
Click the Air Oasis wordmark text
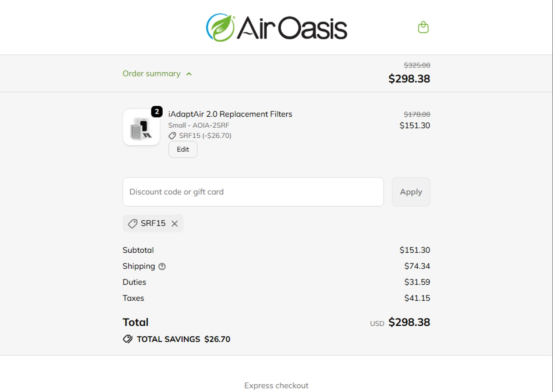tap(292, 28)
